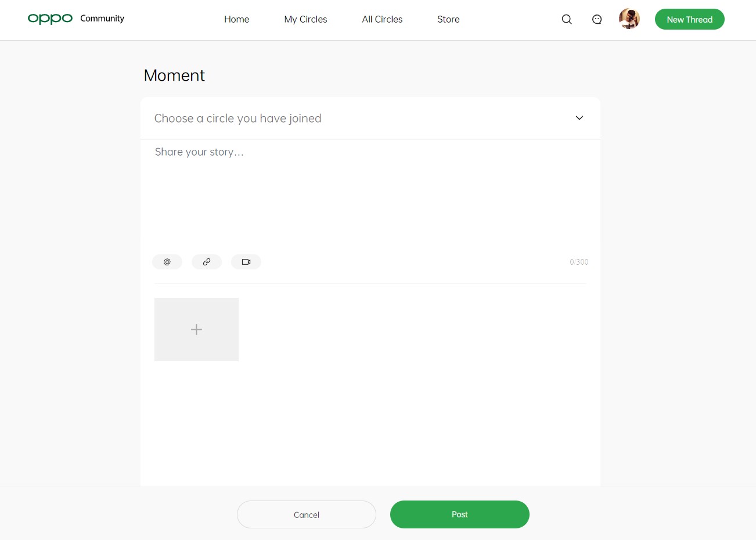The image size is (756, 540).
Task: Click the user profile avatar
Action: point(629,19)
